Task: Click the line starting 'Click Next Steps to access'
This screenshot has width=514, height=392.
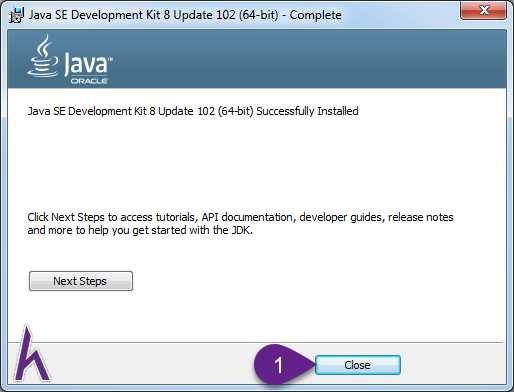Action: pos(240,217)
